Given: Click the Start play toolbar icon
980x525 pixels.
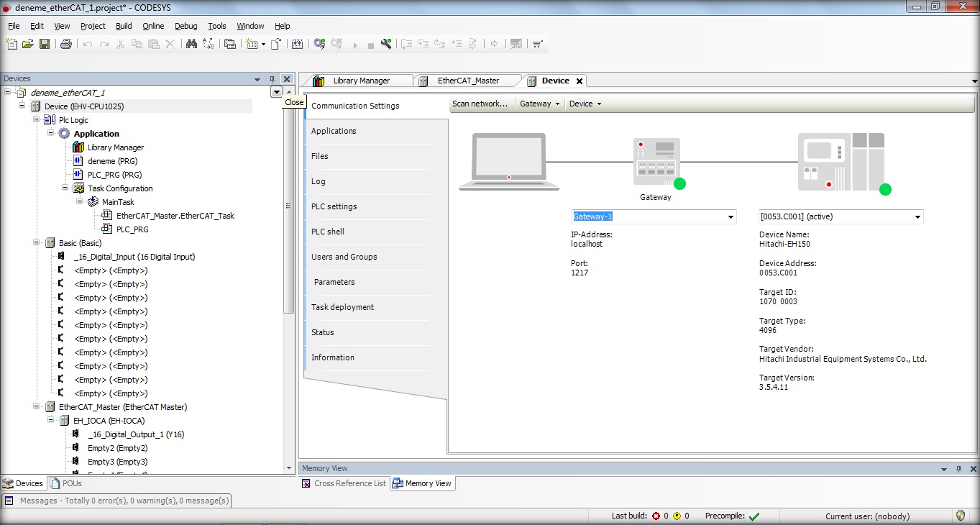Looking at the screenshot, I should pos(354,45).
